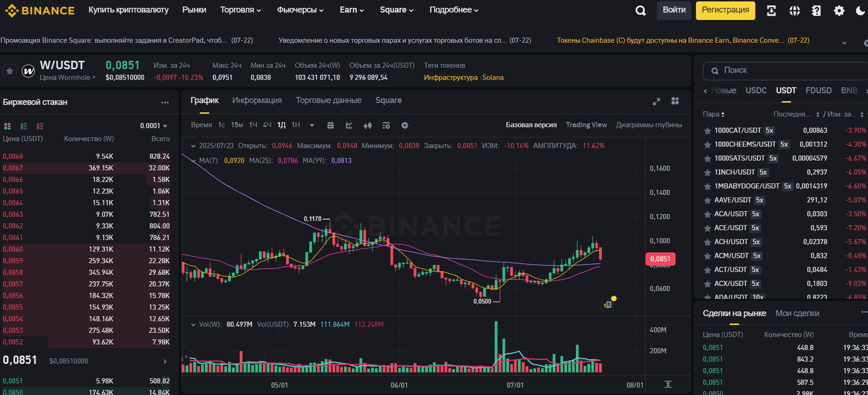Open the Информация tab

point(257,100)
